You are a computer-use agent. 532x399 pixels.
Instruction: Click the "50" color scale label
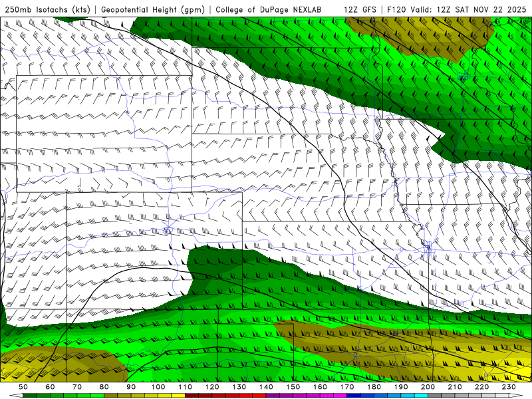(x=23, y=387)
